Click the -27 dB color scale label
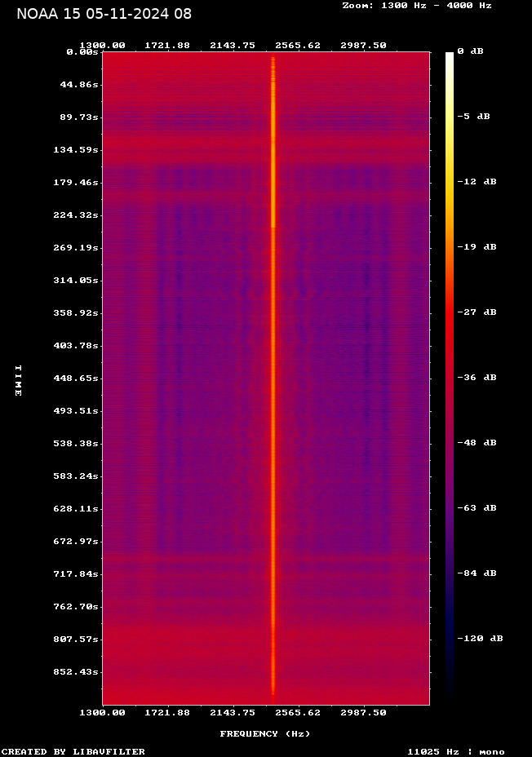The height and width of the screenshot is (757, 532). (477, 312)
